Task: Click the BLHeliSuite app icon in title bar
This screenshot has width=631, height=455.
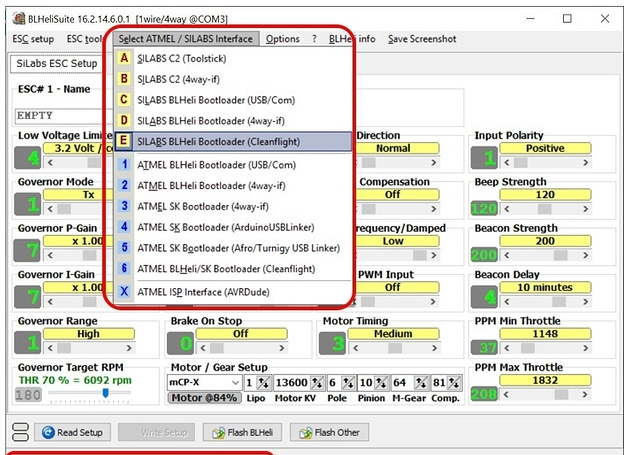Action: click(x=19, y=19)
